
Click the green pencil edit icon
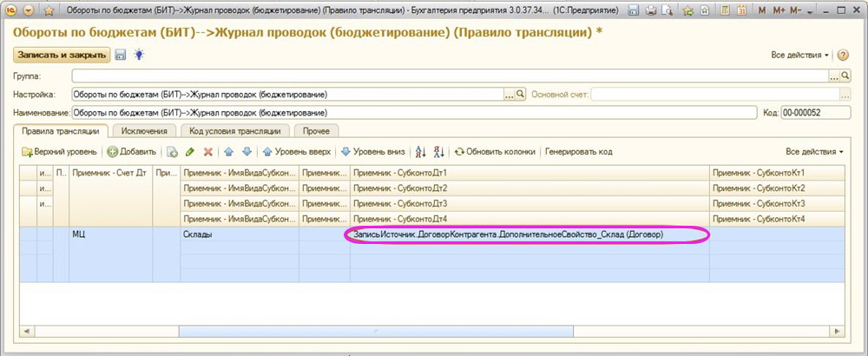190,152
